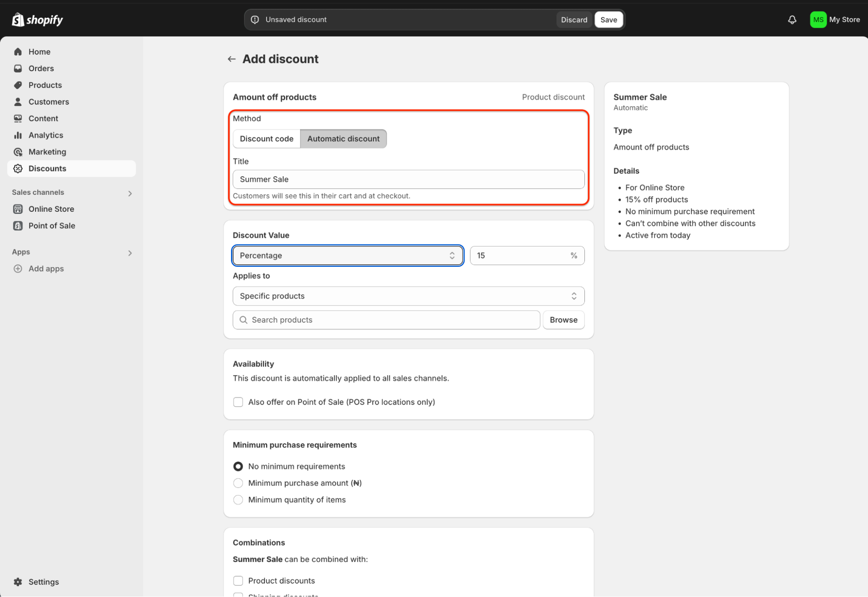
Task: Click the Settings gear icon
Action: pyautogui.click(x=18, y=582)
